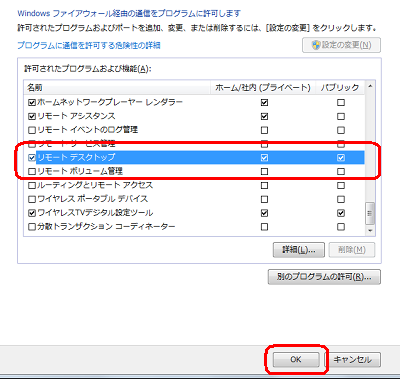Enable リモート アシスタンス public checkbox
Image resolution: width=400 pixels, height=379 pixels.
click(x=341, y=116)
